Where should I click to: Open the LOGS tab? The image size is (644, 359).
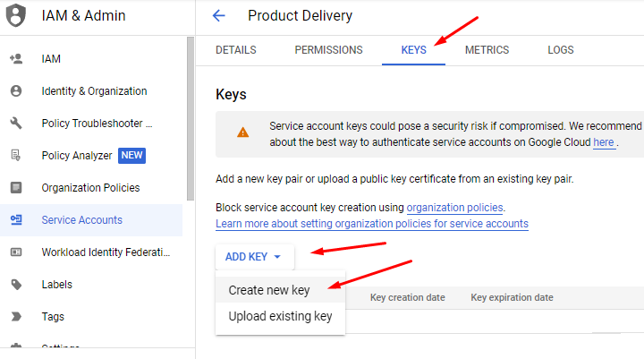tap(561, 50)
